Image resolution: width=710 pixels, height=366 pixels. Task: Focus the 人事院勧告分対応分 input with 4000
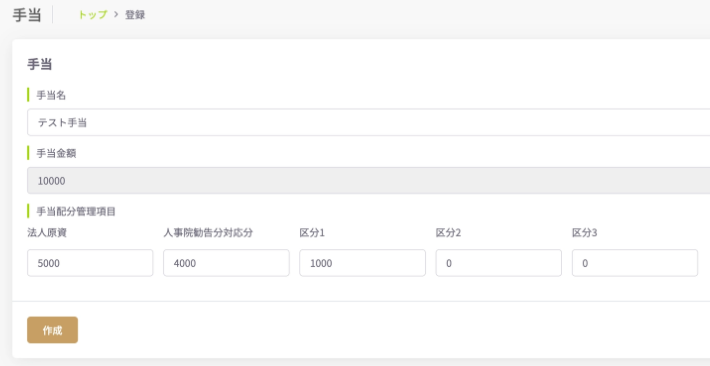point(226,263)
